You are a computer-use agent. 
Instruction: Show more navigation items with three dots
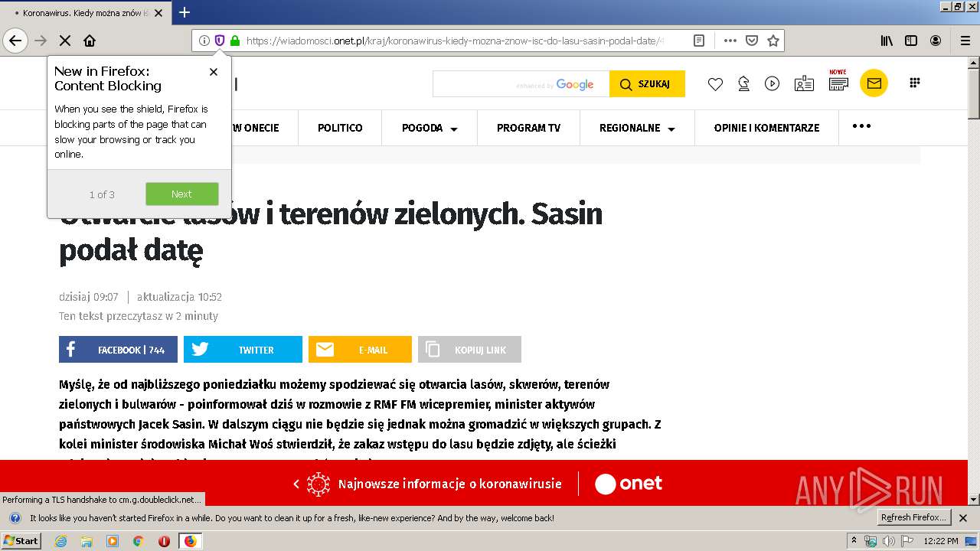861,126
